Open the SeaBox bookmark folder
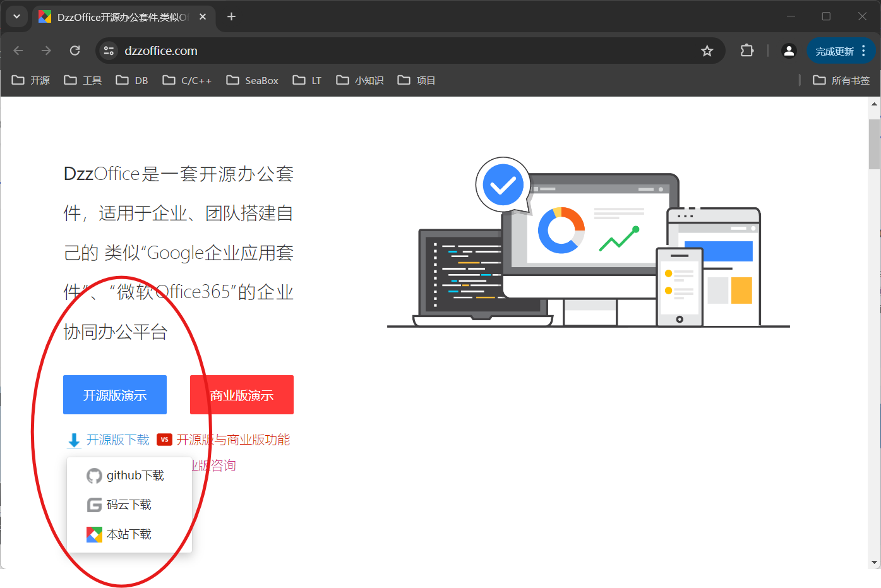The height and width of the screenshot is (588, 881). click(x=253, y=80)
